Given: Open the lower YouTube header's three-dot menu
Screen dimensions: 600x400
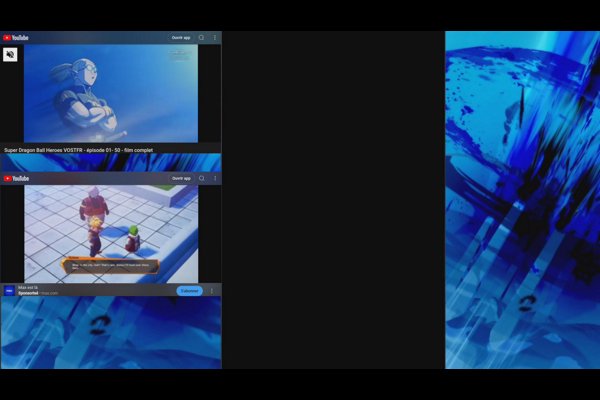Looking at the screenshot, I should click(x=214, y=178).
